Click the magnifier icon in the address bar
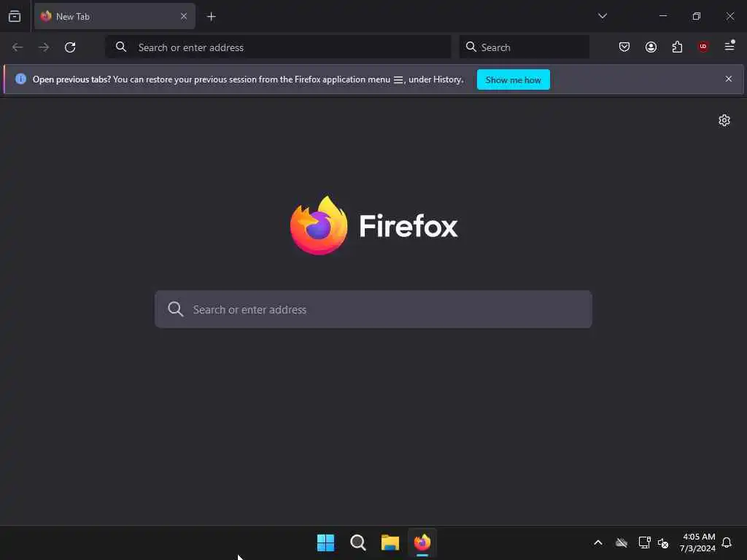This screenshot has width=747, height=560. (121, 47)
